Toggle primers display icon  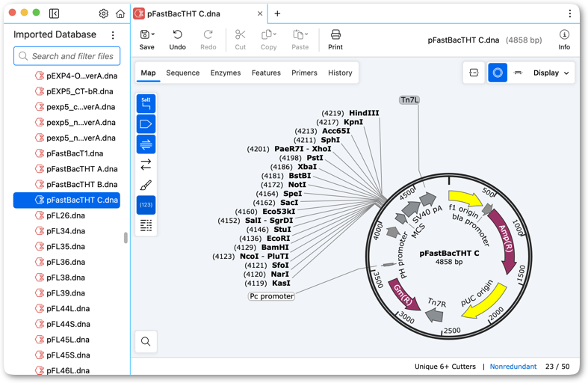click(x=146, y=144)
